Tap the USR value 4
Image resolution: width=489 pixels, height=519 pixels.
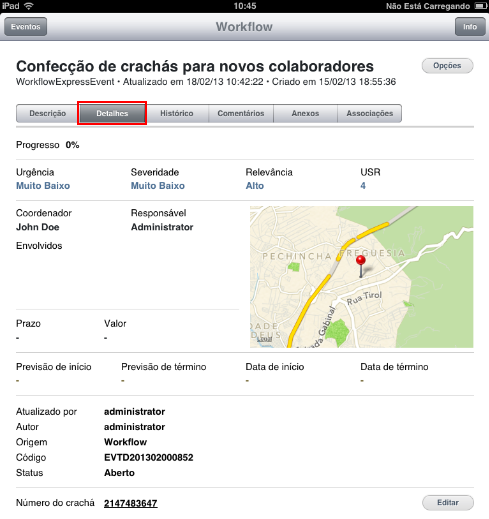coord(363,186)
